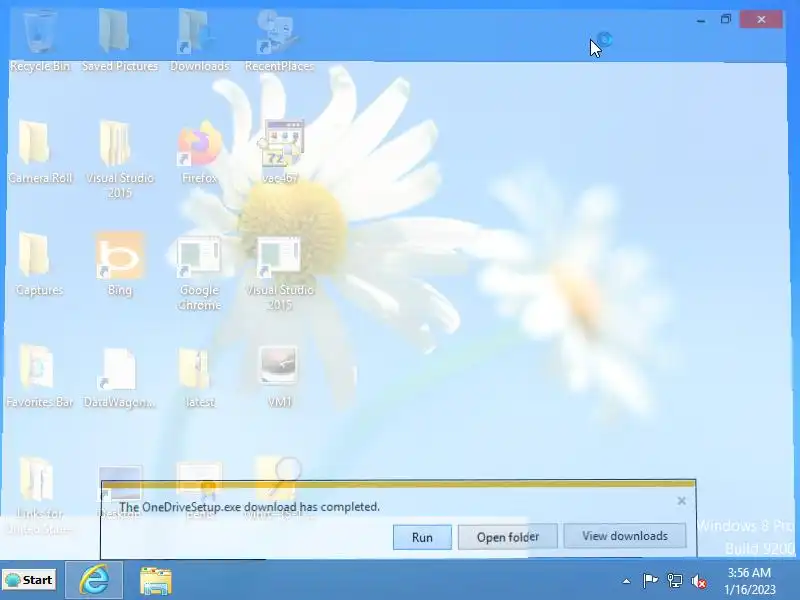Select Visual Studio 2015 shortcut beside Google Chrome
800x600 pixels.
280,273
